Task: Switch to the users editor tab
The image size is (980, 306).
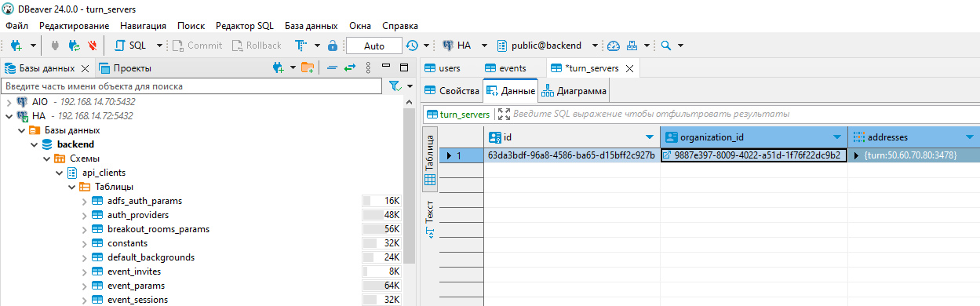Action: click(443, 68)
